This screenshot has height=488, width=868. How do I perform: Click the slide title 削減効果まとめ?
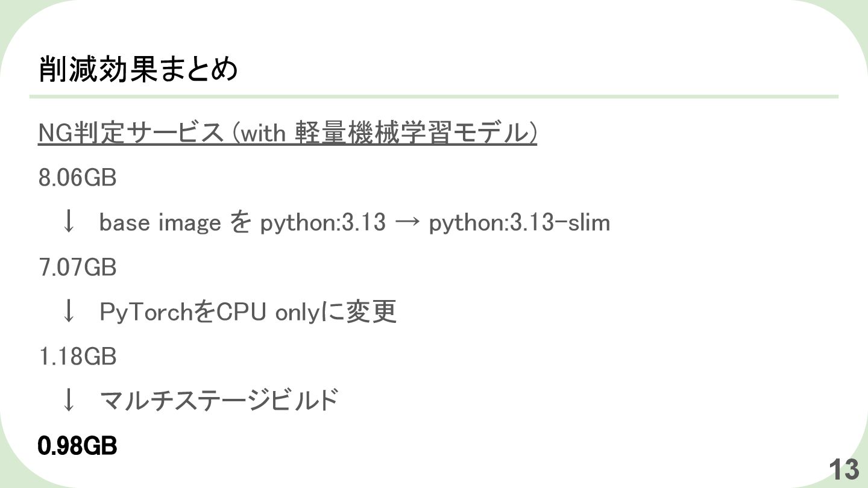coord(138,69)
